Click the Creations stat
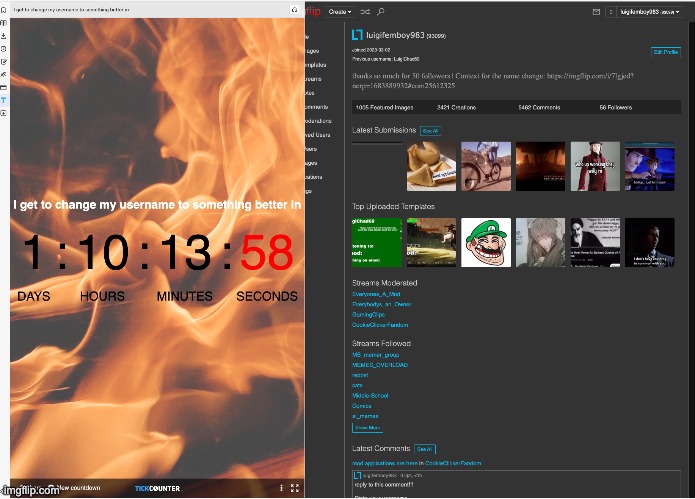The image size is (695, 499). tap(456, 107)
